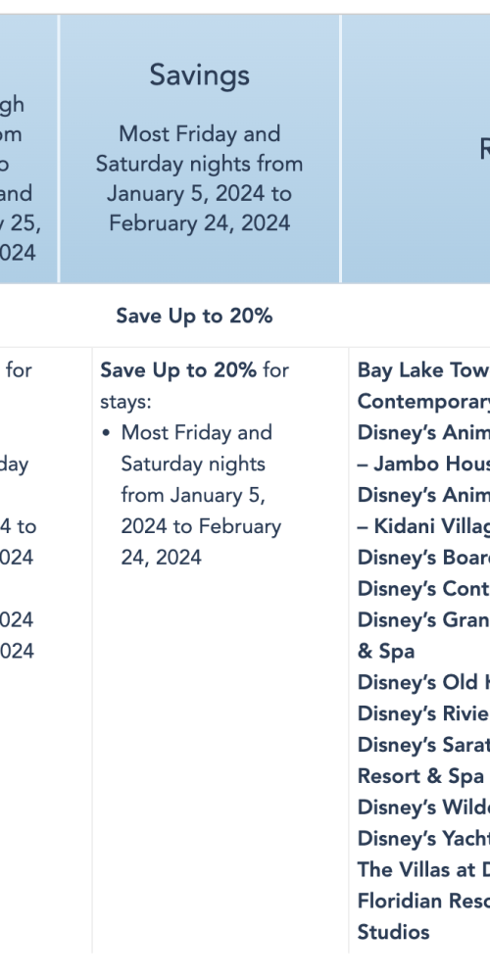Screen dimensions: 490x980
Task: Select Disney's Wilderness resort line
Action: [x=423, y=808]
